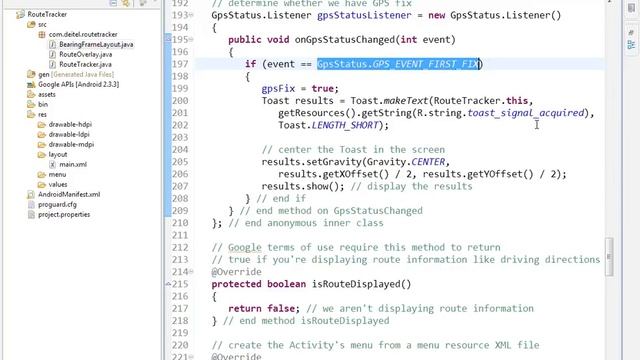The width and height of the screenshot is (640, 360).
Task: Open AndroidManifest.xml
Action: [x=64, y=194]
